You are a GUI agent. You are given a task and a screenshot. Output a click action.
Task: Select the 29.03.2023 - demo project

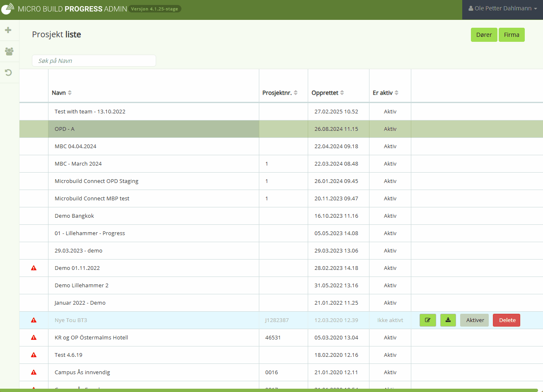click(78, 250)
